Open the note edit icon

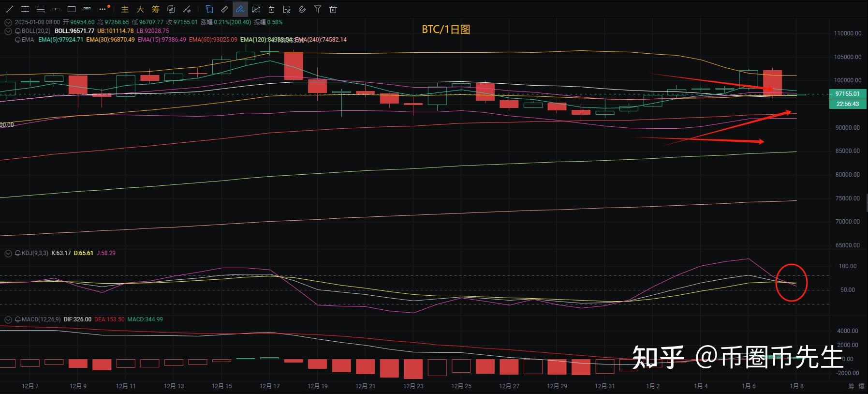(x=287, y=9)
